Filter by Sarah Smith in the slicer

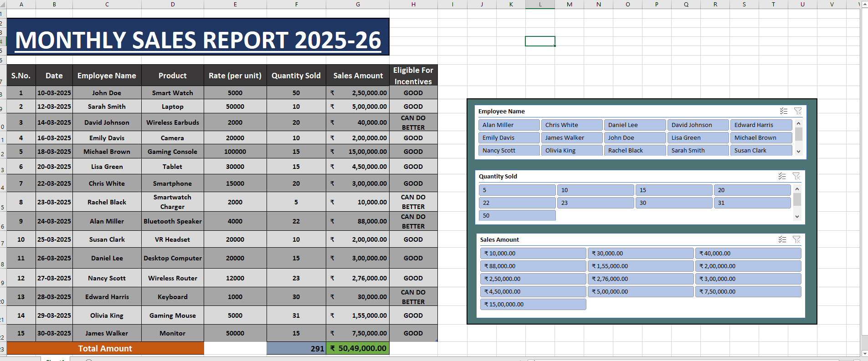[698, 150]
